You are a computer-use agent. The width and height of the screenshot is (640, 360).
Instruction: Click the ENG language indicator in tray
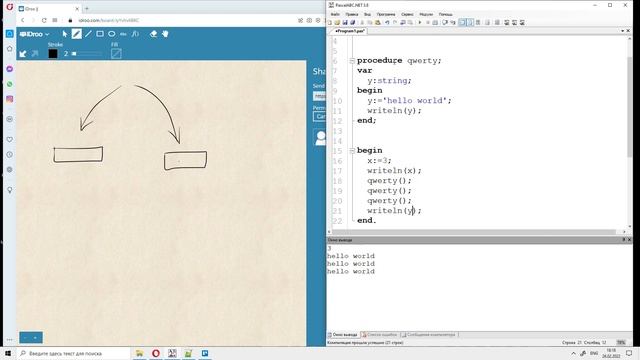(594, 353)
